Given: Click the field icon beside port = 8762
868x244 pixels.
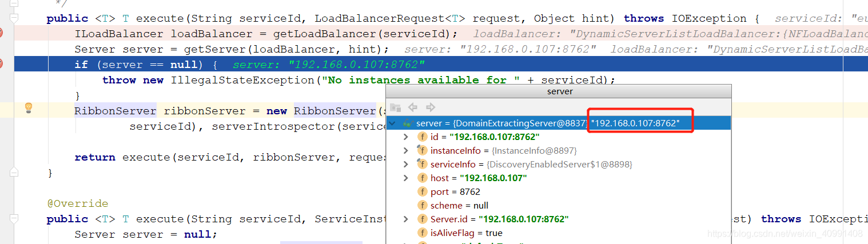Looking at the screenshot, I should (422, 191).
